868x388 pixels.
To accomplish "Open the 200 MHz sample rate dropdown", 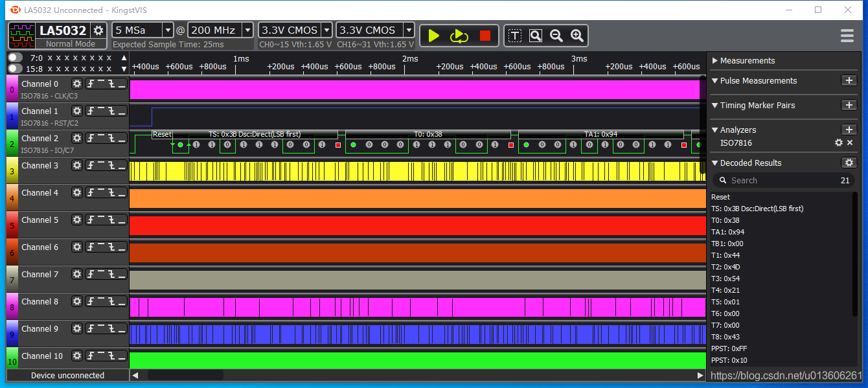I will point(221,30).
